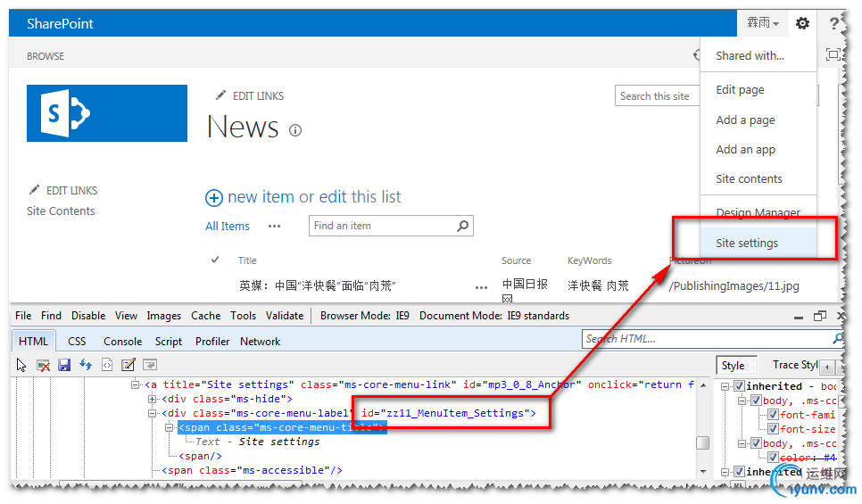862x504 pixels.
Task: Click the Browser Mode: IE9 menu
Action: pyautogui.click(x=364, y=316)
